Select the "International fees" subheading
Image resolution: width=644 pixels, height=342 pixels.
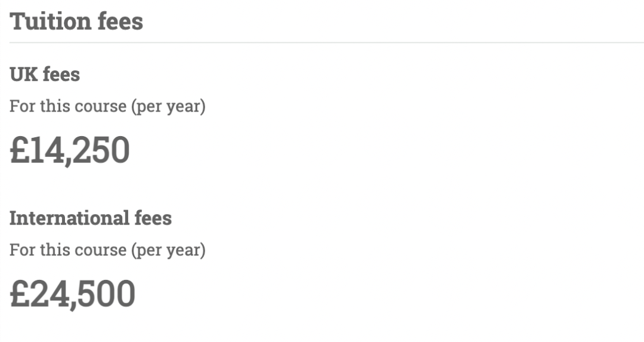(91, 218)
